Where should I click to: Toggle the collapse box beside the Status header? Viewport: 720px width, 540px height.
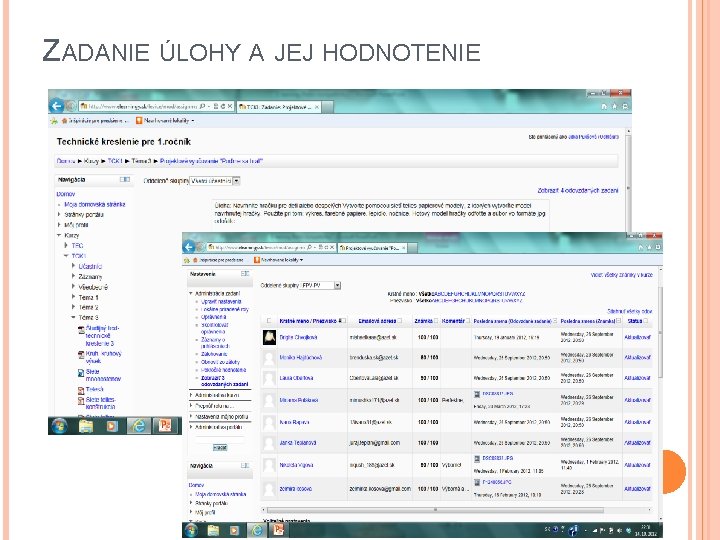pos(646,321)
